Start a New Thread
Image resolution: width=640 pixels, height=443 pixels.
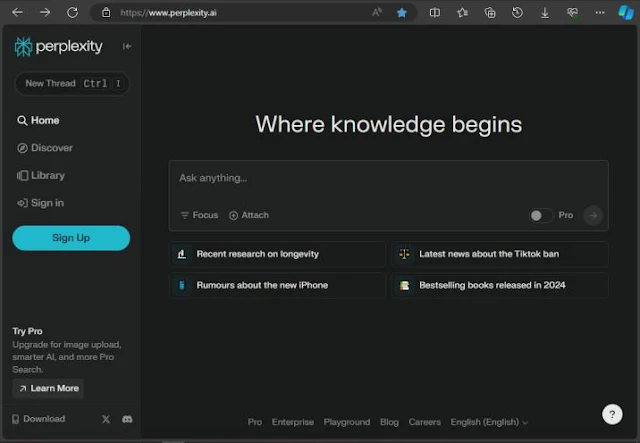click(72, 83)
